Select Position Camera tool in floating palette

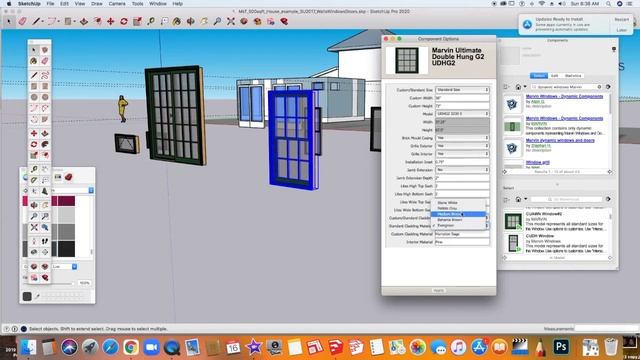pyautogui.click(x=34, y=241)
